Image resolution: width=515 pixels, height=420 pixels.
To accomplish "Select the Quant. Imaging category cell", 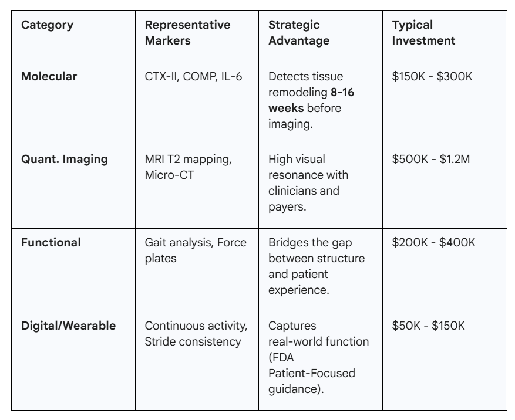I will (x=65, y=160).
